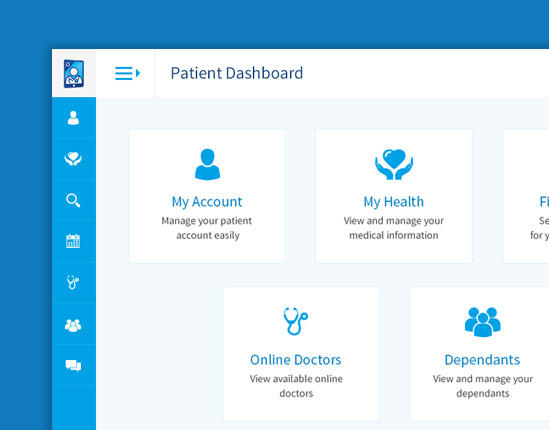
Task: Select the partially visible card starting with Fi
Action: coord(526,196)
